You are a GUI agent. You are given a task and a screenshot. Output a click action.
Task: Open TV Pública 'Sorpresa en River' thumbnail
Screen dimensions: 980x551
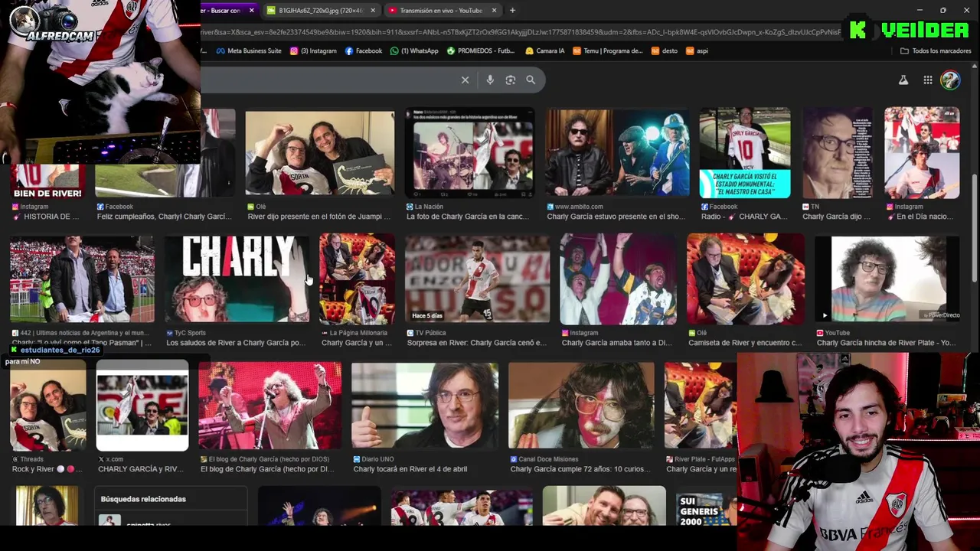(x=478, y=279)
